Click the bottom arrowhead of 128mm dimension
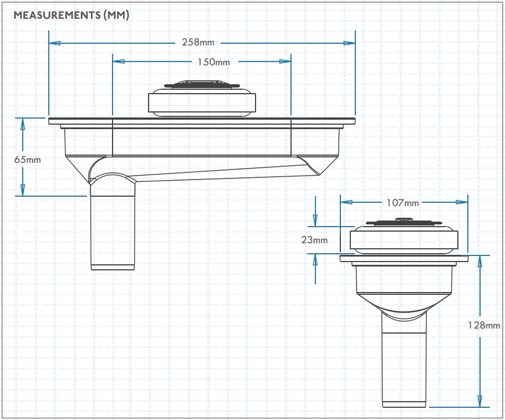 [480, 401]
